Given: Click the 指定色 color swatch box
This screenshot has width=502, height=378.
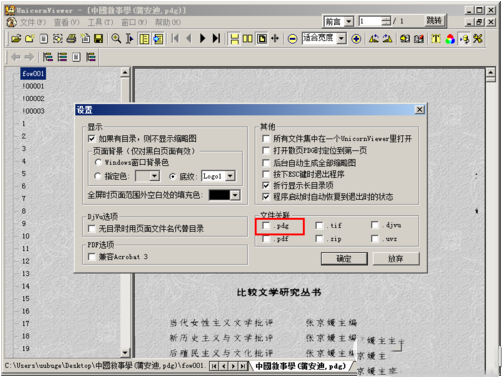Looking at the screenshot, I should (143, 176).
